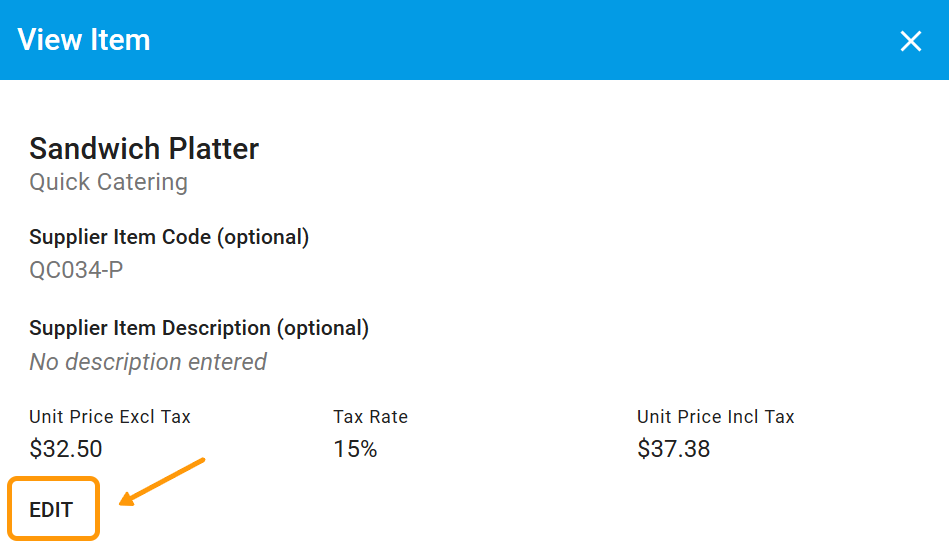Select the Sandwich Platter item name

(144, 149)
